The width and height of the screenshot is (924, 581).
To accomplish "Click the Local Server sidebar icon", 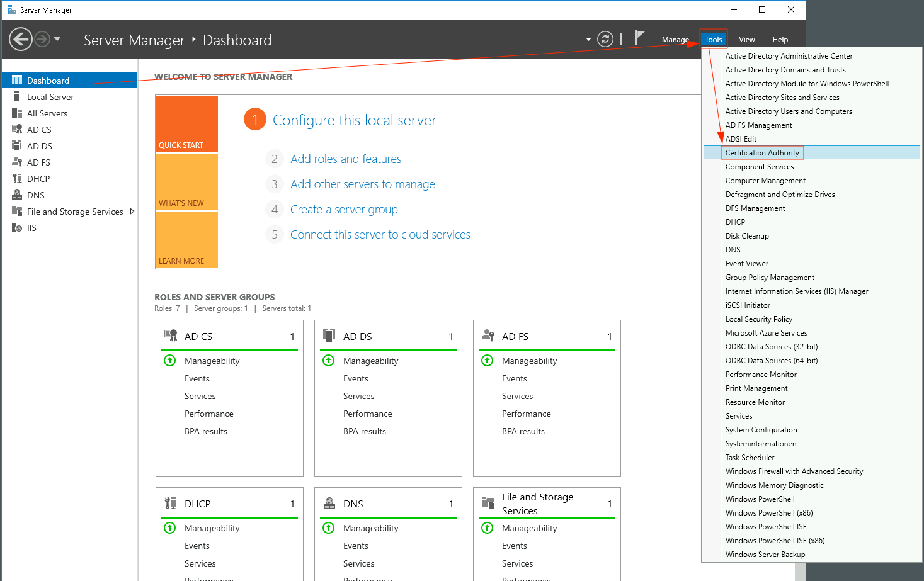I will click(x=17, y=96).
